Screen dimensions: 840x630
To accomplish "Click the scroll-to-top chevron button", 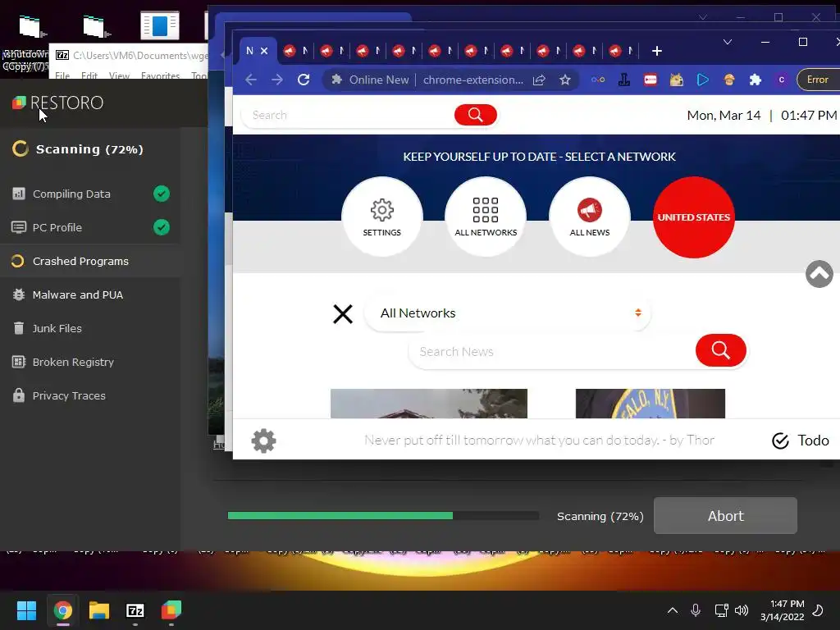I will [x=819, y=274].
